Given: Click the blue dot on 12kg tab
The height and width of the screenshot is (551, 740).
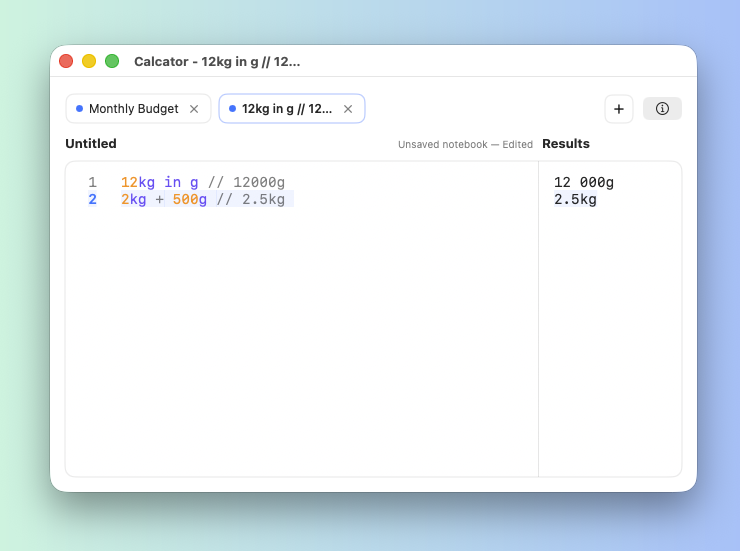Looking at the screenshot, I should point(233,109).
